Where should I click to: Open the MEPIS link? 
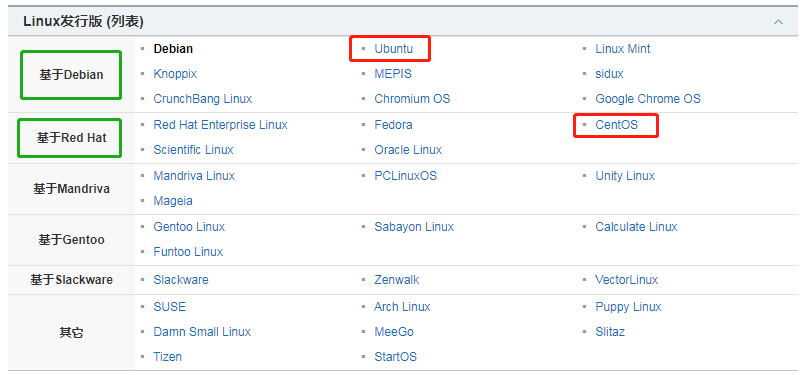point(393,74)
